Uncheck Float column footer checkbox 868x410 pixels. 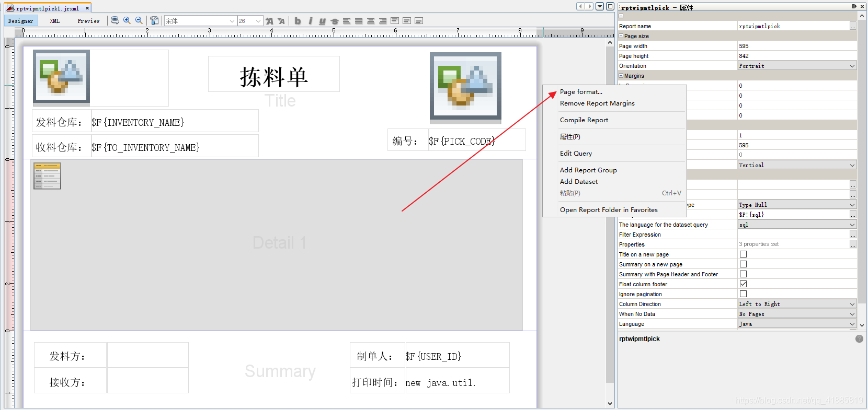743,284
